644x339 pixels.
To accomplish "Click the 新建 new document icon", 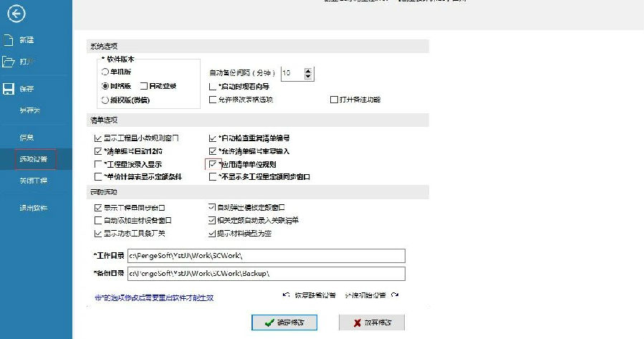I will pos(9,39).
